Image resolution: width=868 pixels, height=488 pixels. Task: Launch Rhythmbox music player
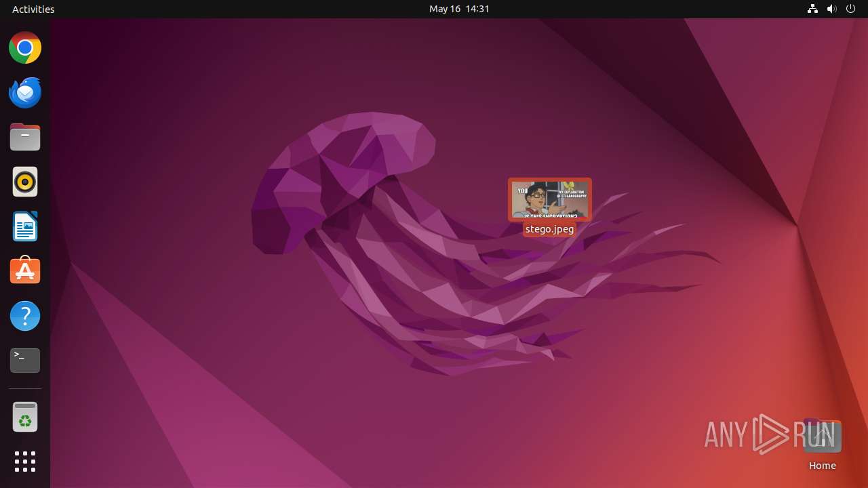pos(25,182)
